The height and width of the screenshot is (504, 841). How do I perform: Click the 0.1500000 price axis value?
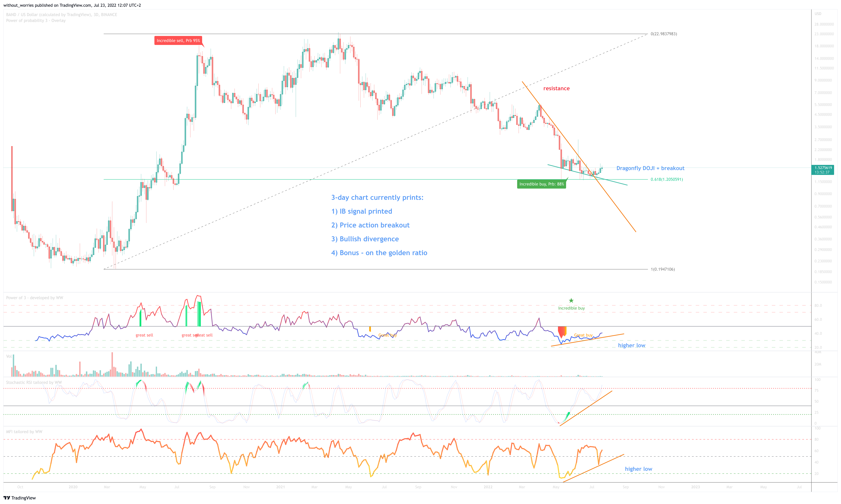click(823, 282)
